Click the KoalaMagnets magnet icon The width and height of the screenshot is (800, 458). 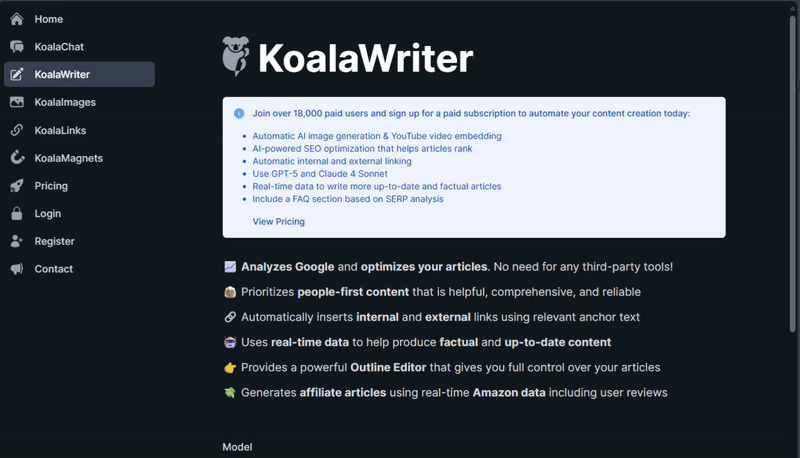coord(16,158)
